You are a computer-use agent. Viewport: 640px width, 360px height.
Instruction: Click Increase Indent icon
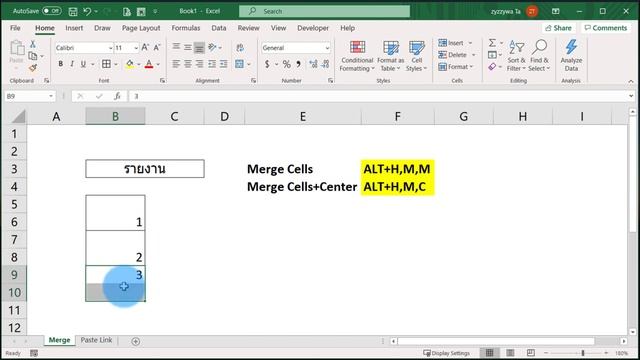point(224,64)
